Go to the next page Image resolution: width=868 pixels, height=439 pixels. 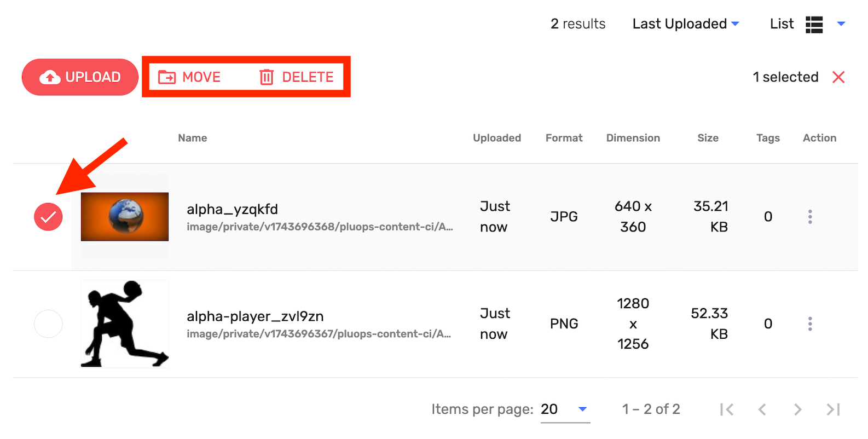point(797,409)
